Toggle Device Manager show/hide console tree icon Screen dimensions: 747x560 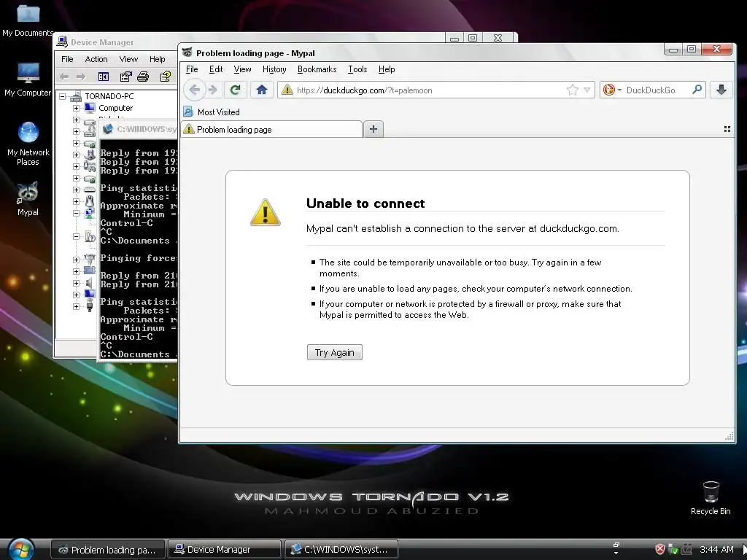tap(104, 76)
